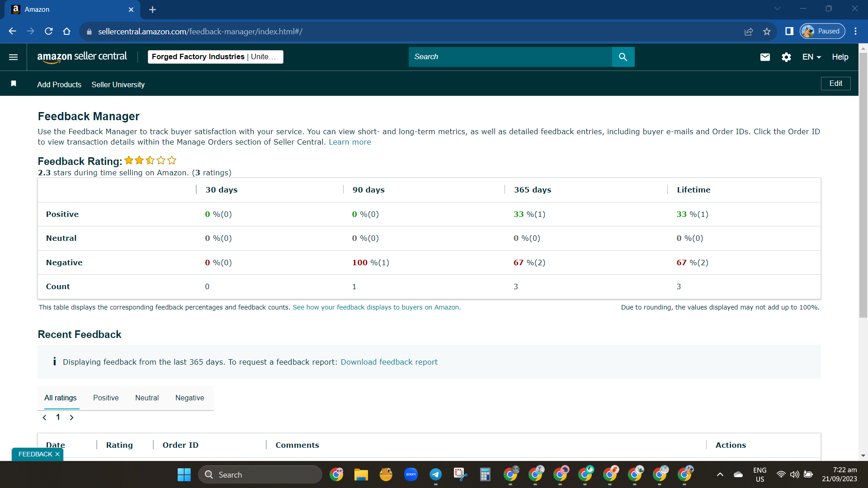This screenshot has height=488, width=868.
Task: Toggle the browser side panel
Action: click(x=789, y=31)
